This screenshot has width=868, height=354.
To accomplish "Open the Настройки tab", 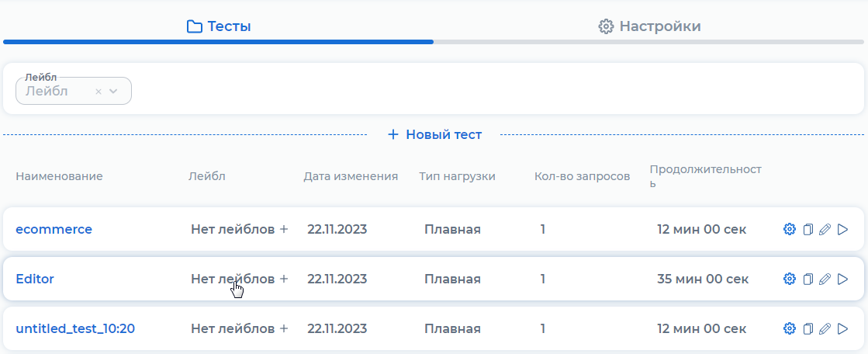I will (650, 26).
